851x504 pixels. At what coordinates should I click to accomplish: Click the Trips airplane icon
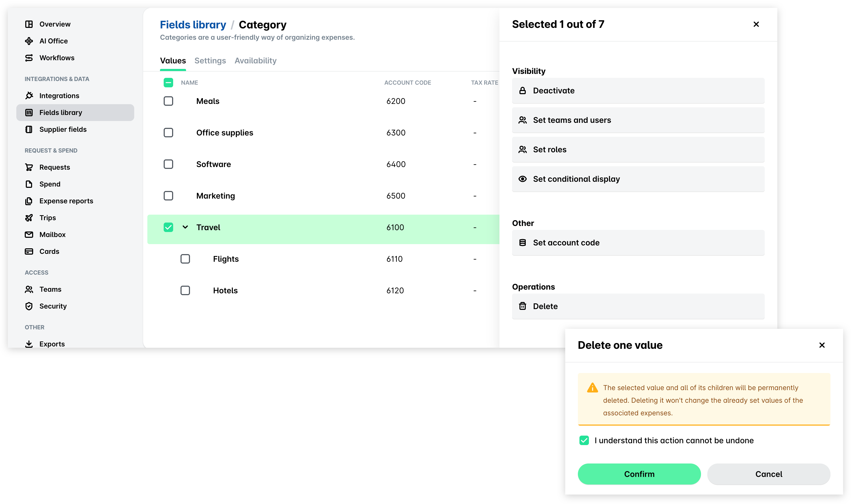[x=29, y=218]
